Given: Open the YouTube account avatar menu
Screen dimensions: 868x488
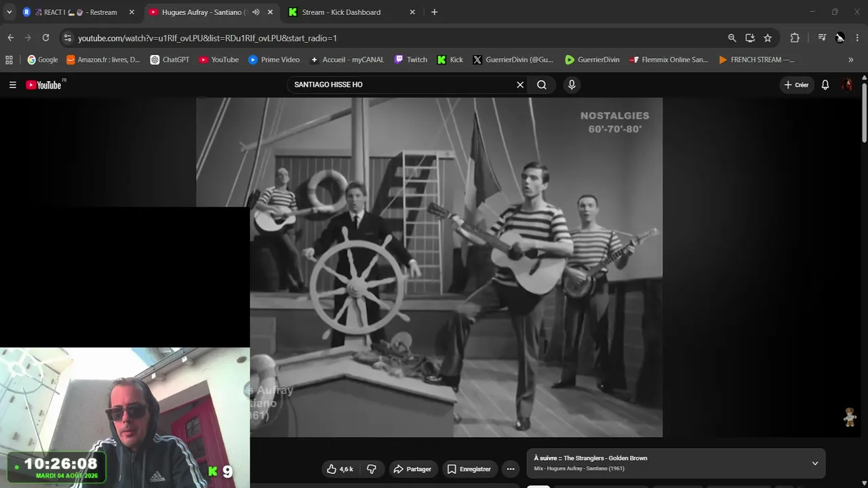Looking at the screenshot, I should [848, 85].
